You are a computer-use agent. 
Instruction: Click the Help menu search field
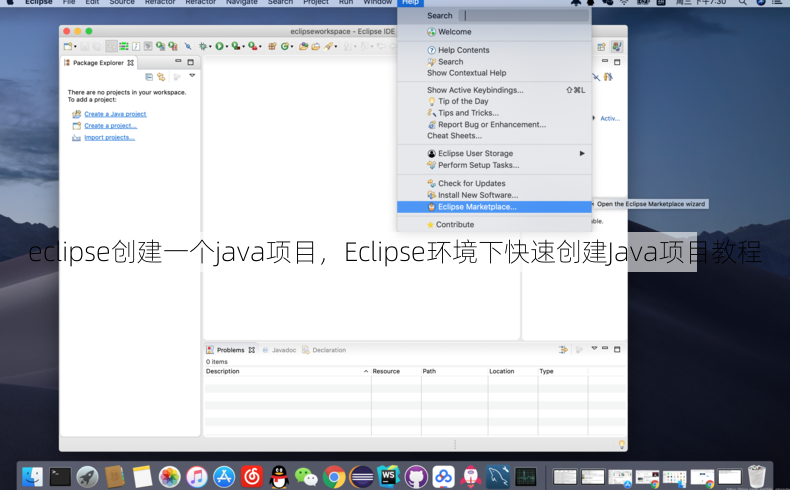[x=524, y=16]
